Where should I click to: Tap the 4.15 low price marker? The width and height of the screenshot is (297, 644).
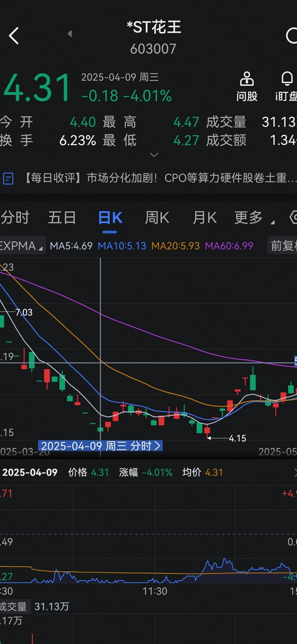(237, 438)
